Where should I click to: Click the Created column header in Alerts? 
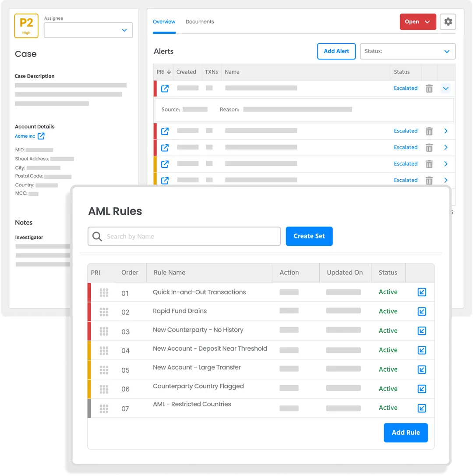pyautogui.click(x=186, y=72)
